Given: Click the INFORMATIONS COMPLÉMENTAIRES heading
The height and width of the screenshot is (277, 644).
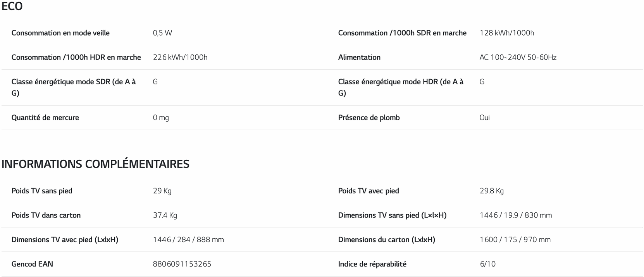Looking at the screenshot, I should [x=95, y=164].
